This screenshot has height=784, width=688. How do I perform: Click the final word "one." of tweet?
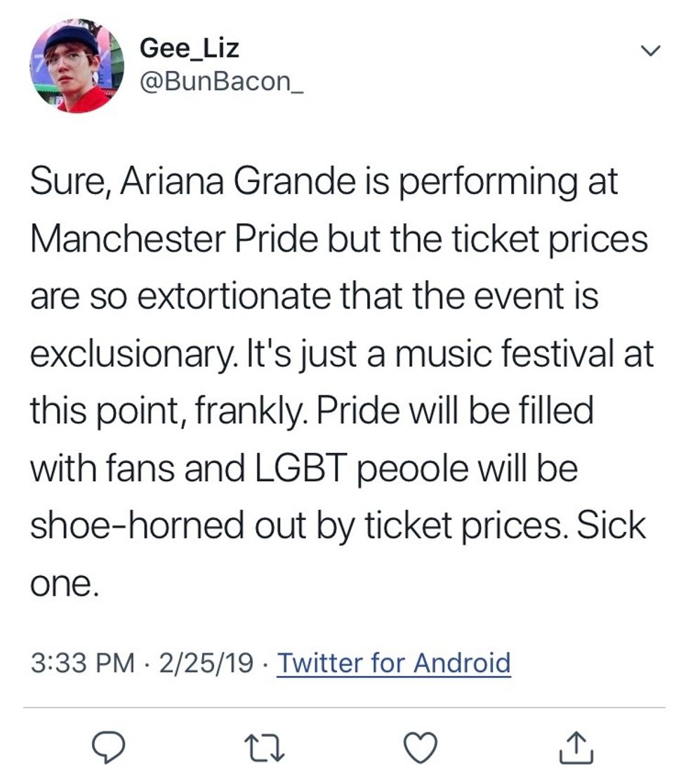62,581
